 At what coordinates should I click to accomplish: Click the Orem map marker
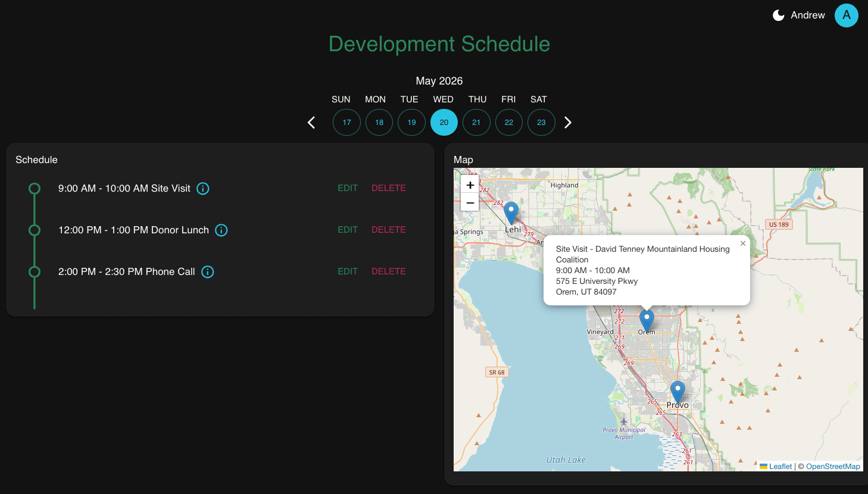tap(647, 321)
